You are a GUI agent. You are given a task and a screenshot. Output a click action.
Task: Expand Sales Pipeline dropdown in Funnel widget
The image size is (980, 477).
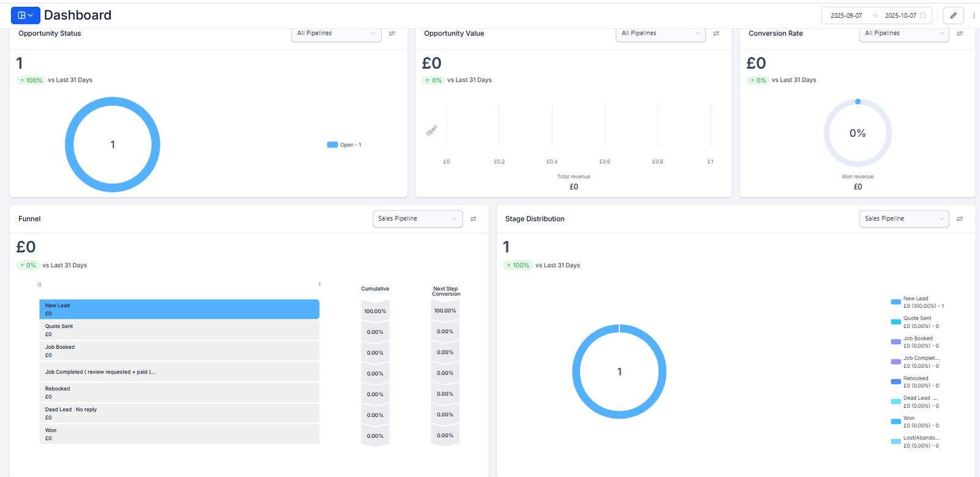click(417, 219)
